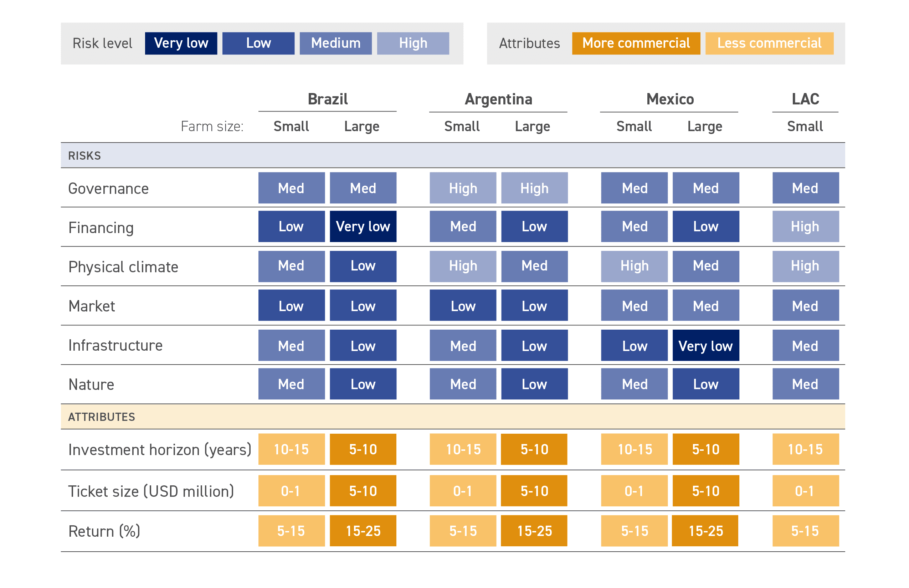Select the 'Investment horizon (years)' row label
Viewport: 909px width, 588px height.
[x=160, y=449]
